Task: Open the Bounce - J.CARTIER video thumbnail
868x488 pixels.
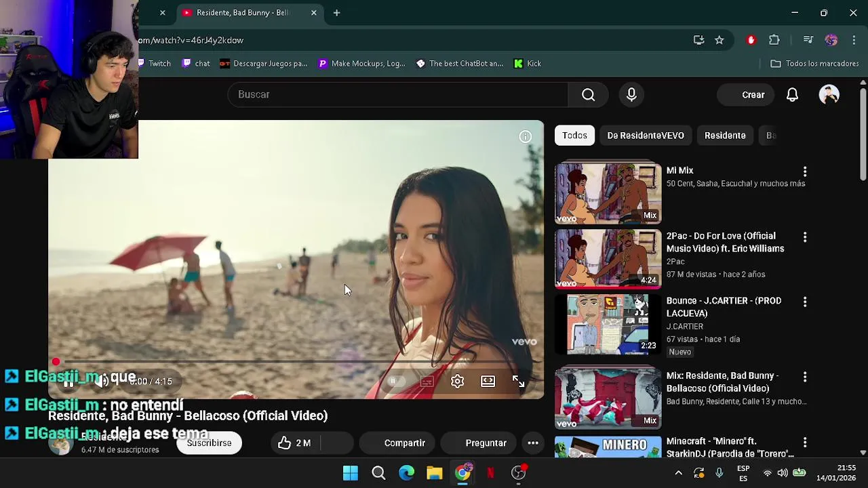Action: [x=608, y=324]
